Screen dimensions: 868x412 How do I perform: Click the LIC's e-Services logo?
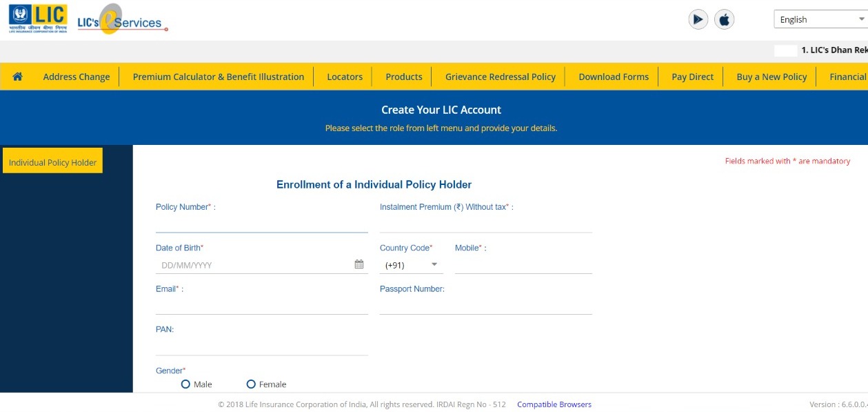122,20
